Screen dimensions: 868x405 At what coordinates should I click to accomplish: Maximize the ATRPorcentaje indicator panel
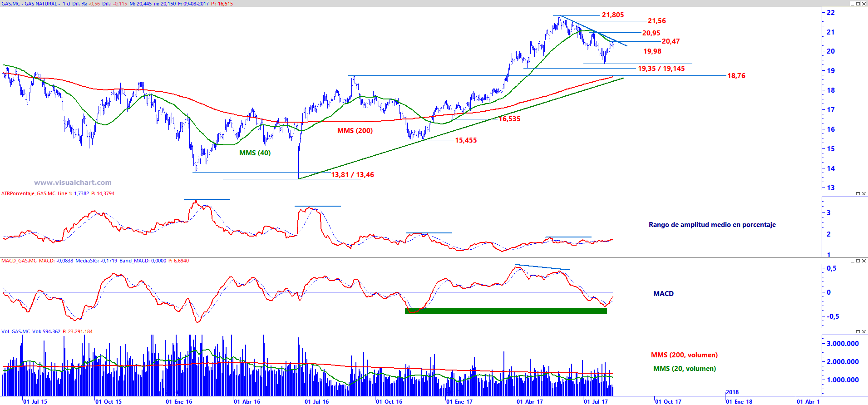858,194
